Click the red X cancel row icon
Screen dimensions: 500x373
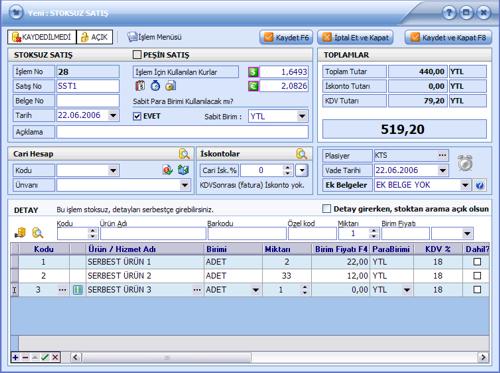[x=55, y=357]
